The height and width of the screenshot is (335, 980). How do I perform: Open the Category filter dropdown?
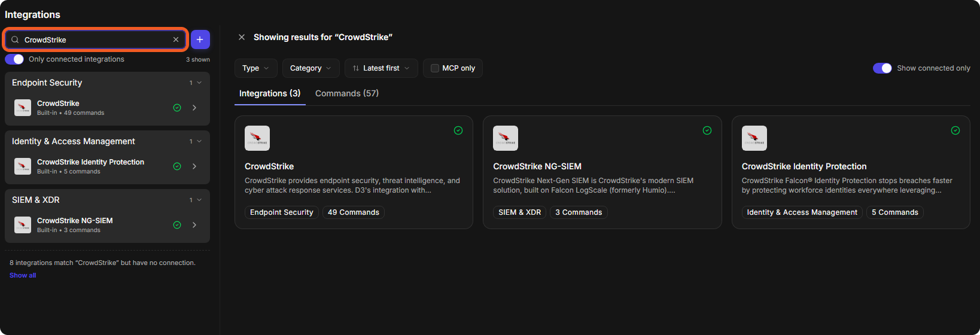(311, 68)
